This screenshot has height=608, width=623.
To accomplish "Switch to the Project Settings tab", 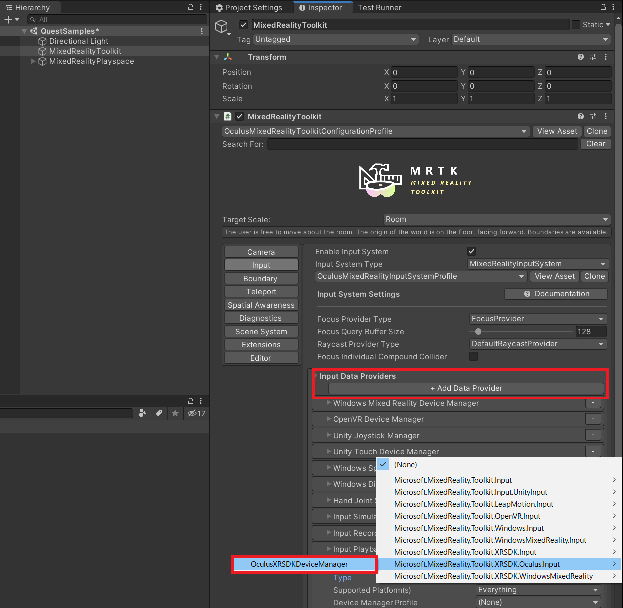I will [x=249, y=8].
